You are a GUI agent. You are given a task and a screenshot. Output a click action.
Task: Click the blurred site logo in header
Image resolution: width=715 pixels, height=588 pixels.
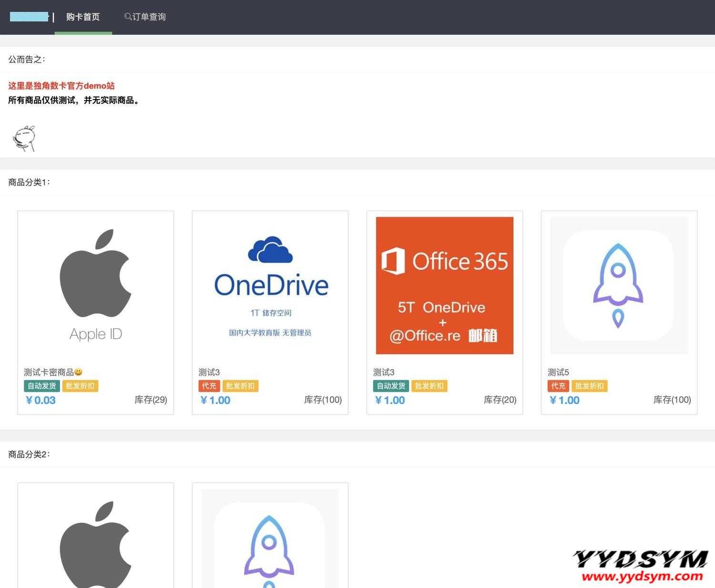pos(29,17)
